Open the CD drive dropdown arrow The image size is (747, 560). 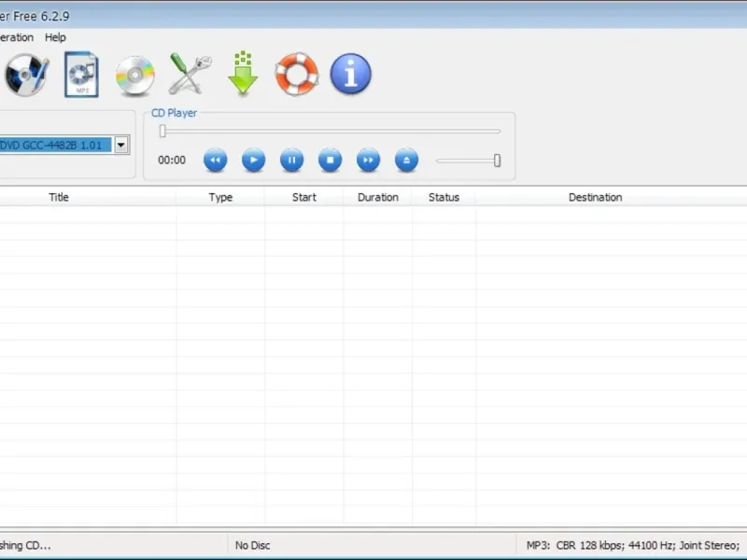tap(121, 145)
